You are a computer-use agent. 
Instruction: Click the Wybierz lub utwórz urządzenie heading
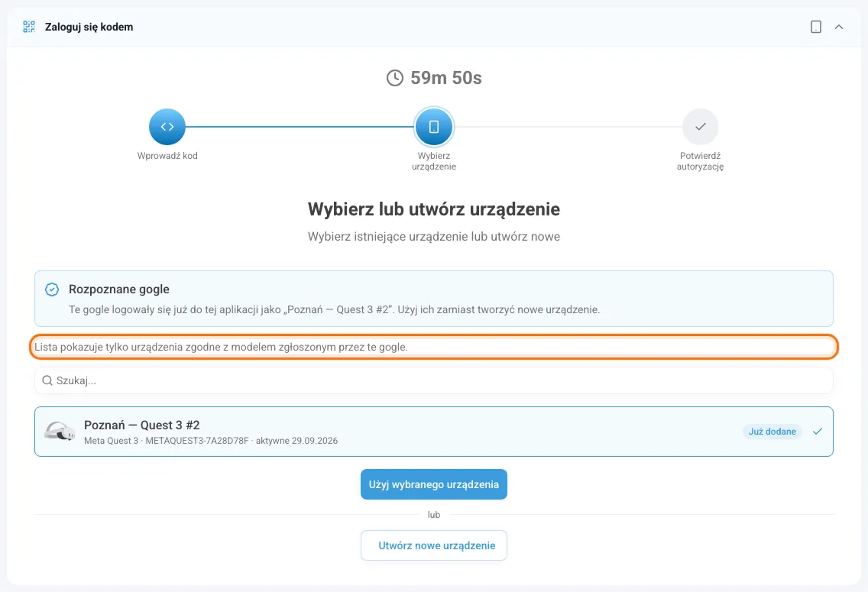434,209
